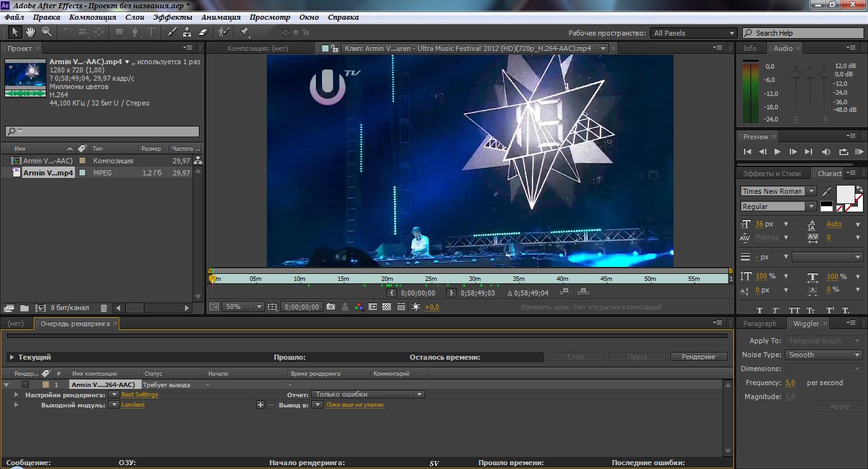This screenshot has width=868, height=469.
Task: Switch to the Paragraph tab
Action: tap(759, 323)
